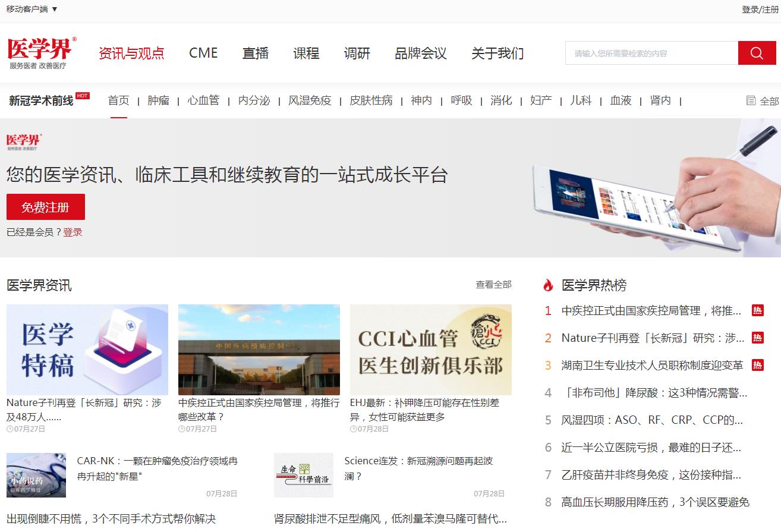Click the small 医学界 logo in the banner

click(x=24, y=141)
